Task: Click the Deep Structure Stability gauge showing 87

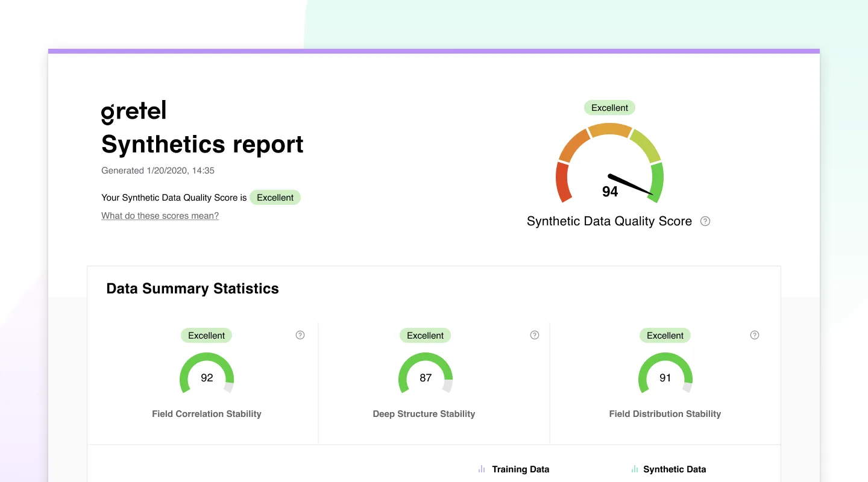Action: tap(425, 374)
